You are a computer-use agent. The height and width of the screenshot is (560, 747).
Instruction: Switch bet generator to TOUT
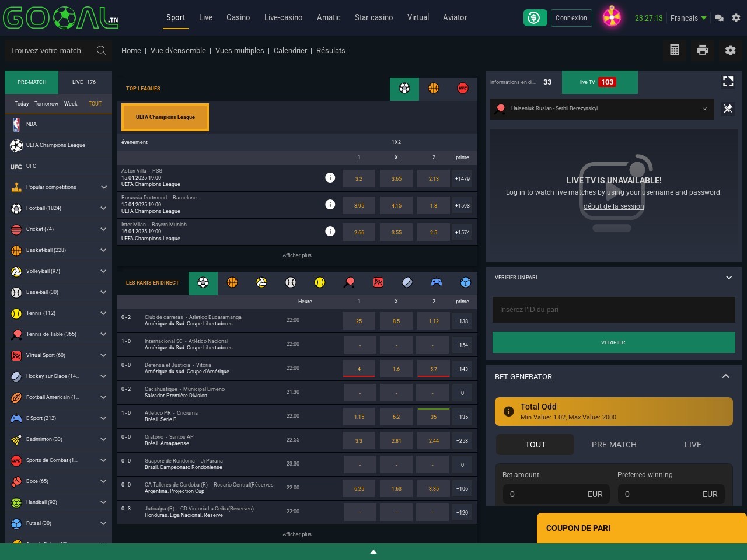(535, 444)
